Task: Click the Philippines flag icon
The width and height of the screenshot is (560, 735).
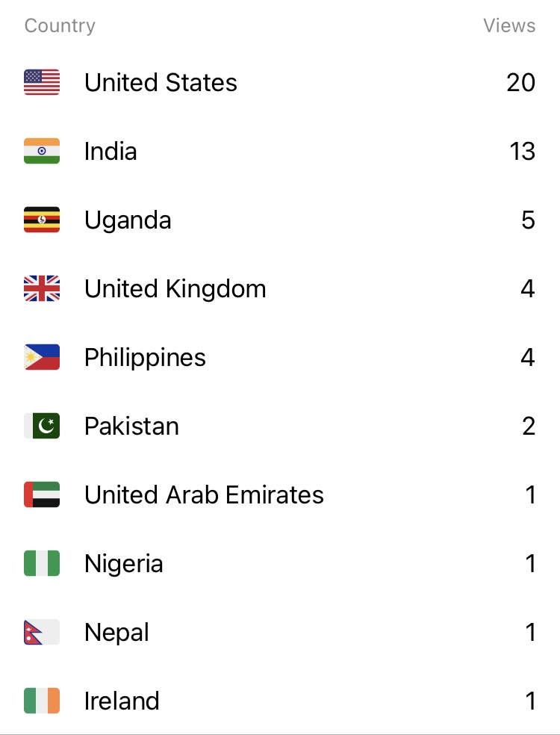Action: pyautogui.click(x=42, y=357)
